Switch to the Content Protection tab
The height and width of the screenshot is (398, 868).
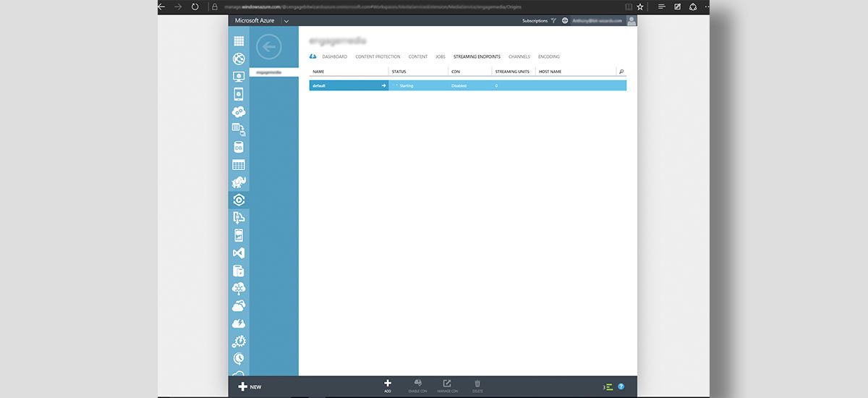378,56
